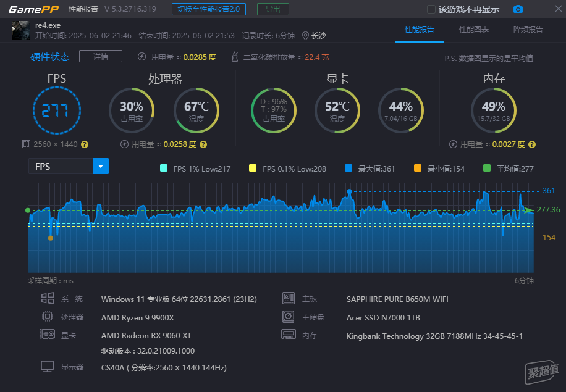Image resolution: width=566 pixels, height=392 pixels.
Task: Click the Windows system icon beside 系统
Action: point(48,298)
